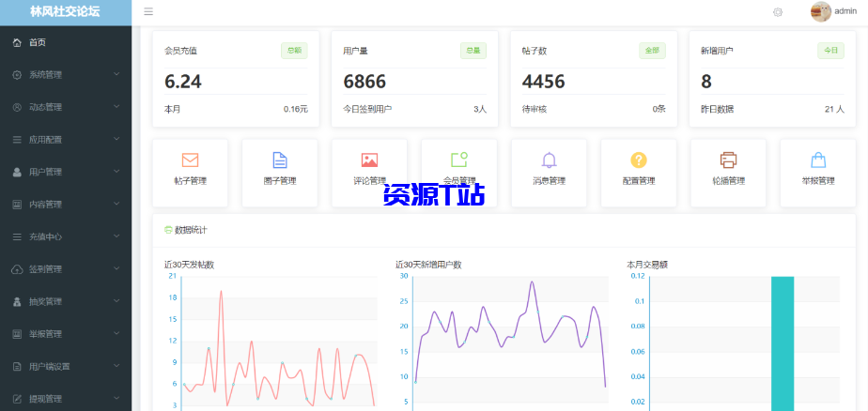
Task: Click the 近30天新增用户数 chart title
Action: [x=429, y=265]
